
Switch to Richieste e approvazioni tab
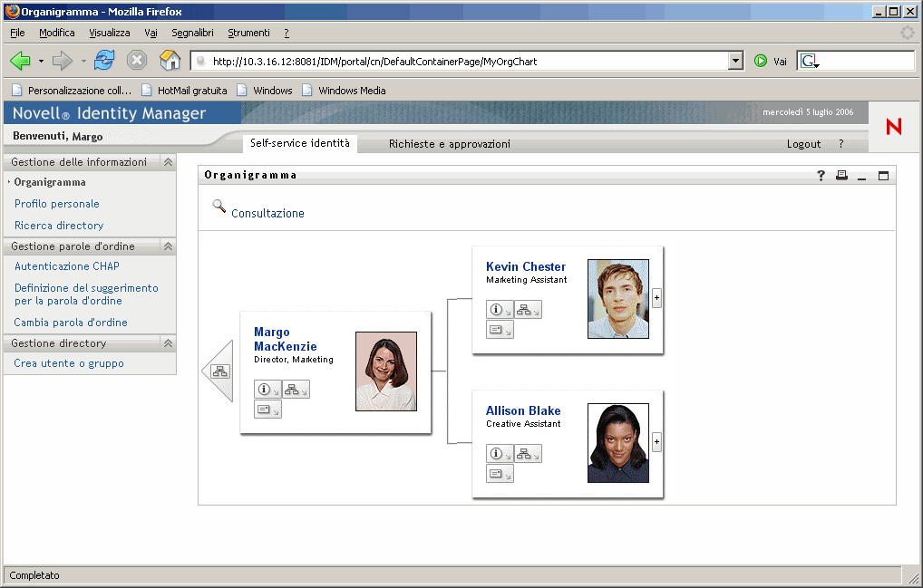449,144
